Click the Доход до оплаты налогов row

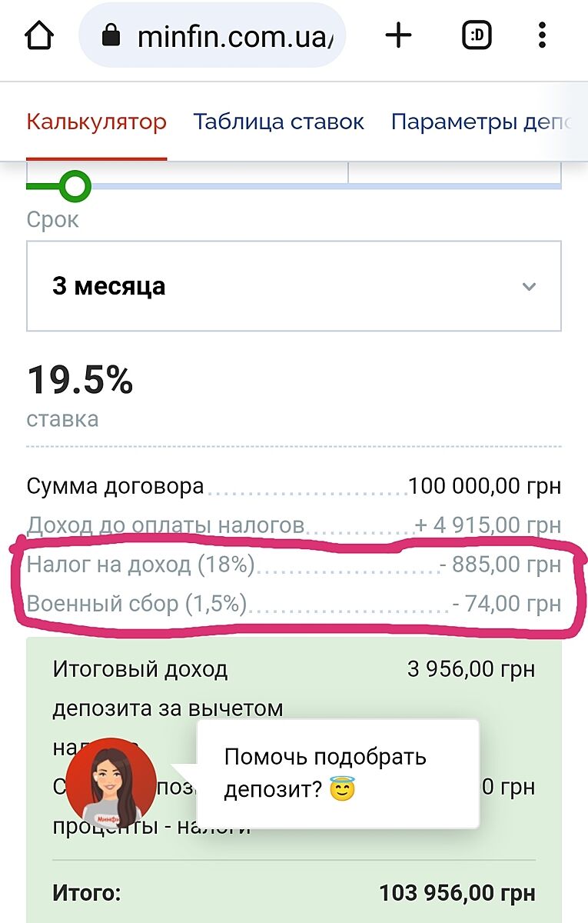294,526
